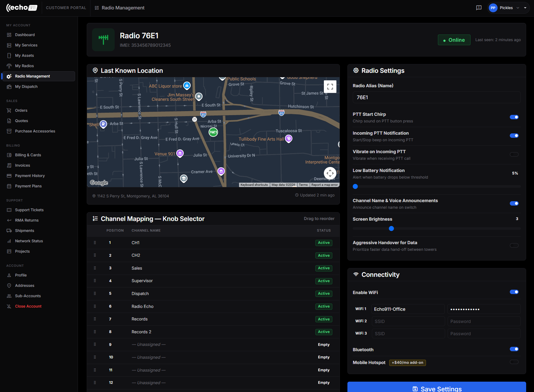Toggle PTT Start Chirp switch
The image size is (534, 392).
514,117
